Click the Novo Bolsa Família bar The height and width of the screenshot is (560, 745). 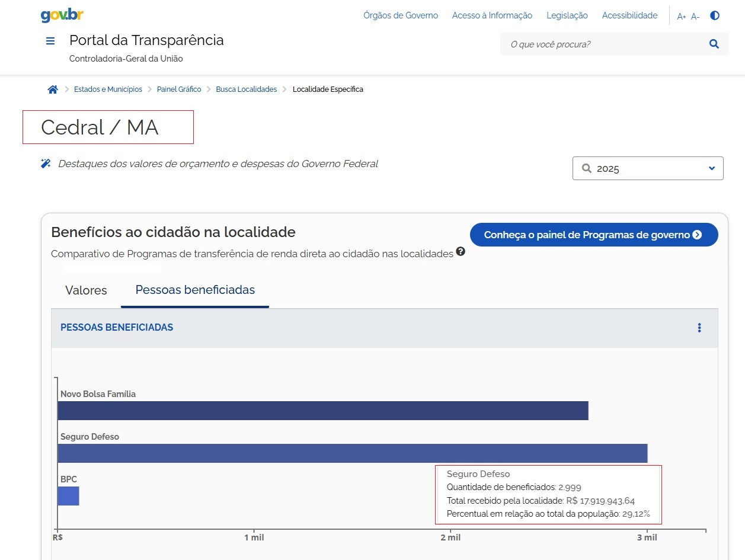coord(322,411)
